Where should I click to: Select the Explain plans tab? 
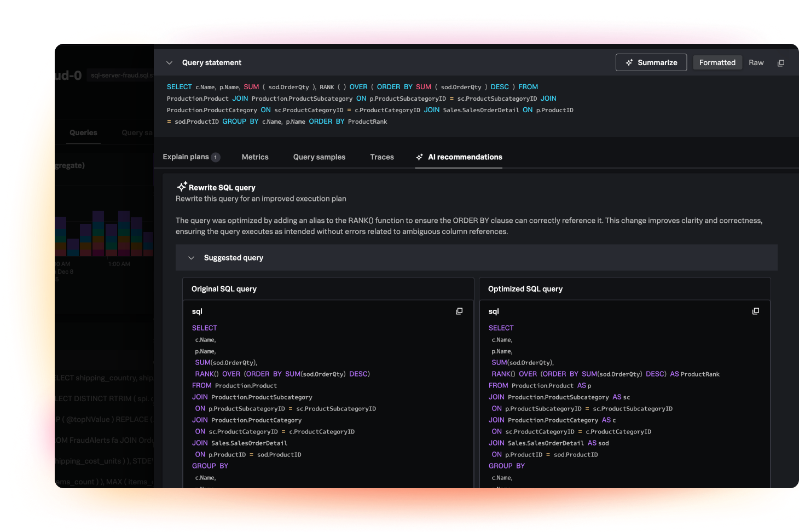pyautogui.click(x=186, y=157)
